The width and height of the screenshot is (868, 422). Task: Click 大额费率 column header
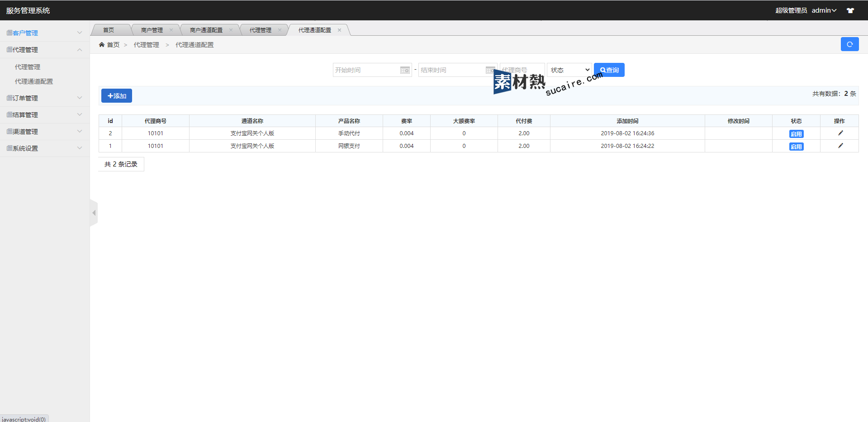tap(464, 121)
